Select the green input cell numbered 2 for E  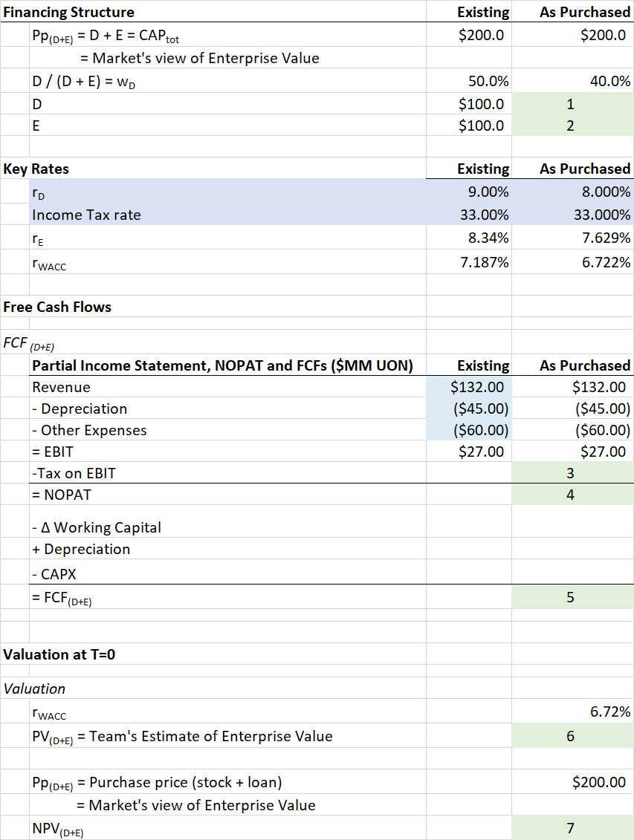click(570, 126)
